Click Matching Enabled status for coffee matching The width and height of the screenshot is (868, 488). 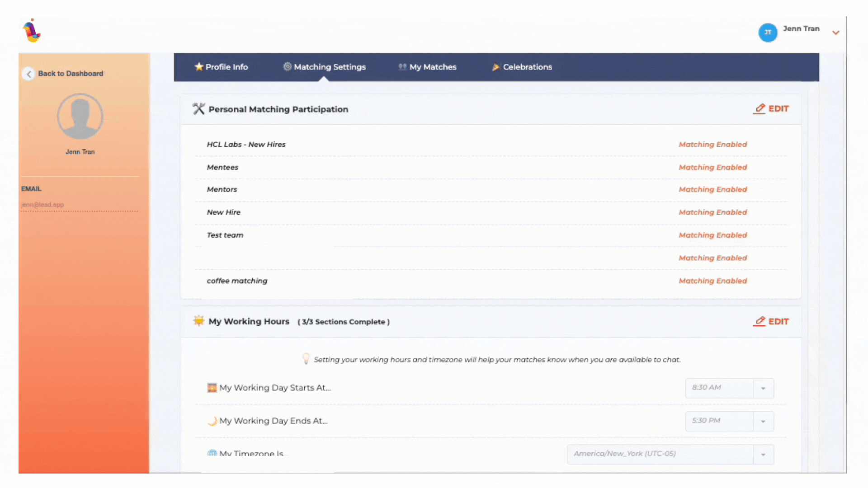click(x=712, y=281)
